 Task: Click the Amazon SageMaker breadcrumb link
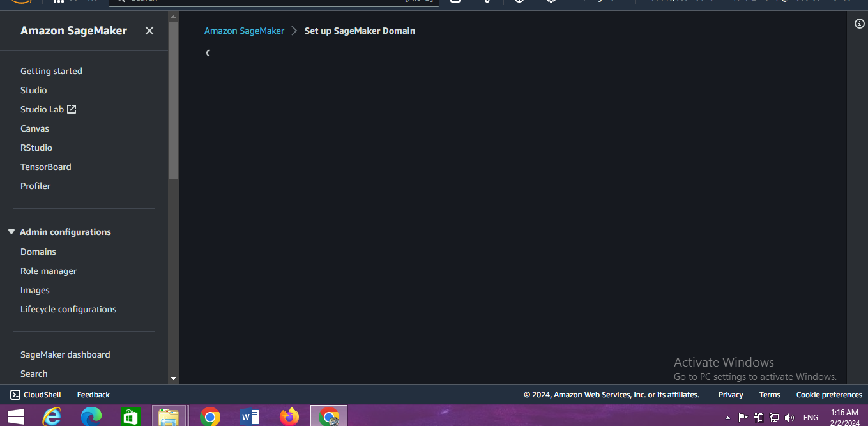click(244, 31)
